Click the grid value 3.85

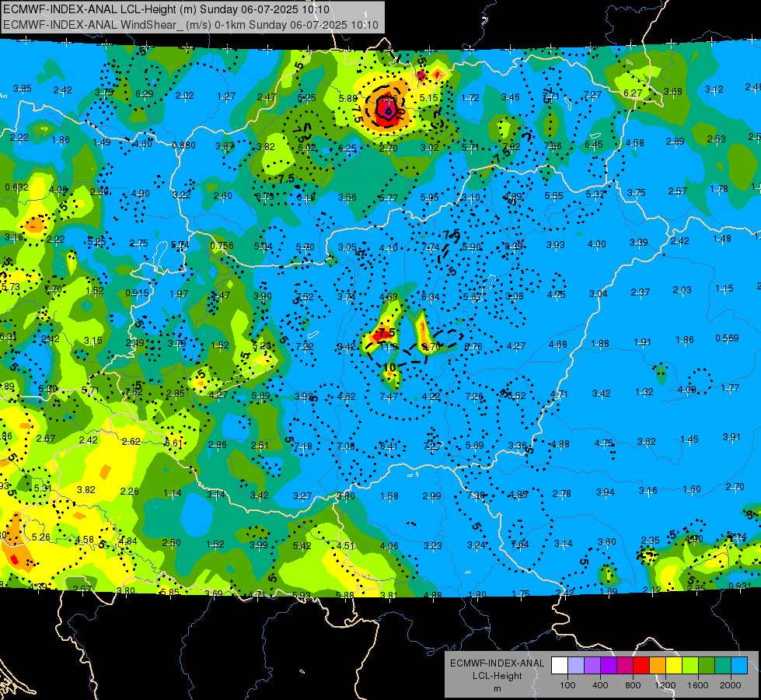click(x=23, y=89)
